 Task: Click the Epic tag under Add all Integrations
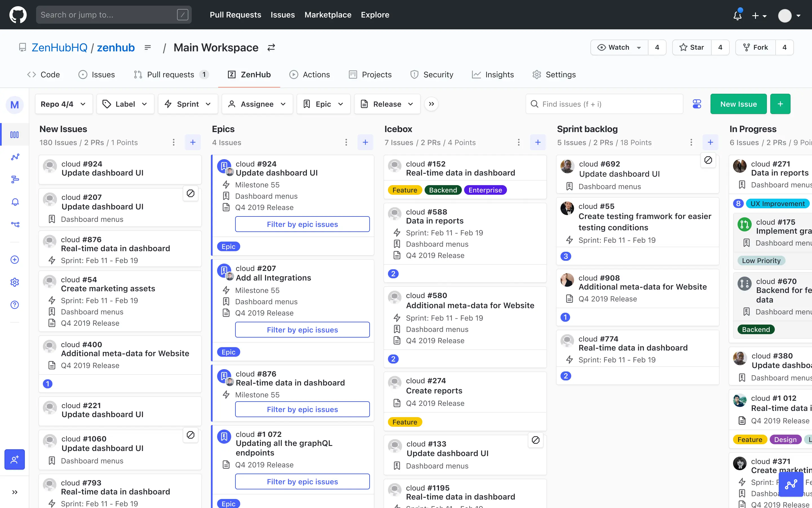[228, 352]
